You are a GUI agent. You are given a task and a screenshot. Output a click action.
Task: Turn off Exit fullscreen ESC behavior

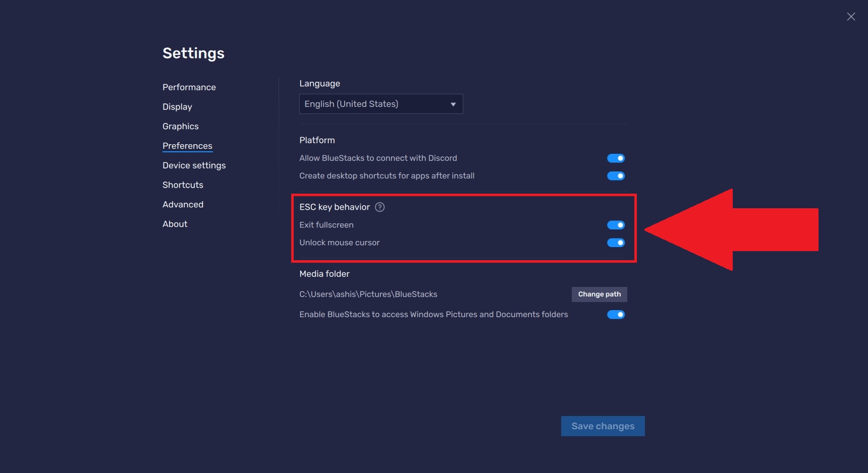pos(616,225)
